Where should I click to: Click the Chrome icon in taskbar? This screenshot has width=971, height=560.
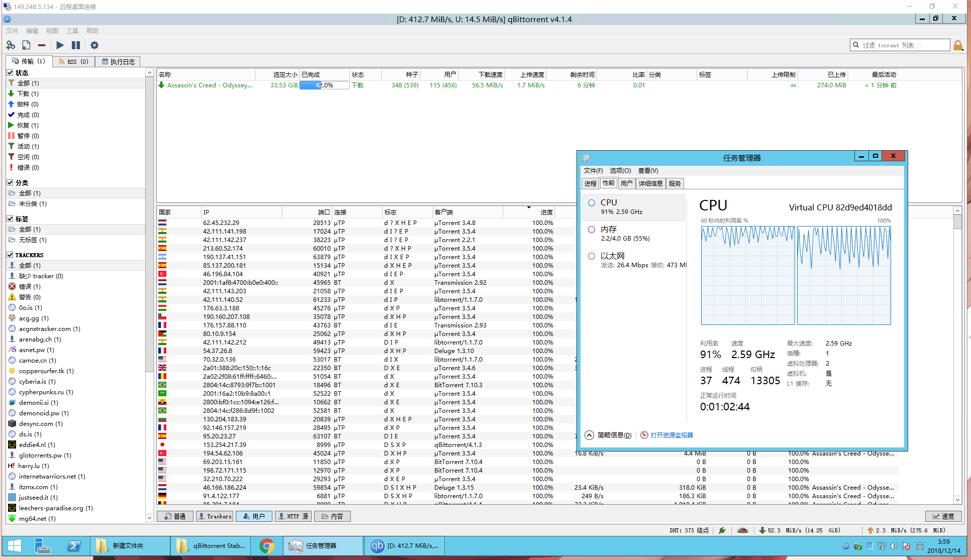[266, 545]
